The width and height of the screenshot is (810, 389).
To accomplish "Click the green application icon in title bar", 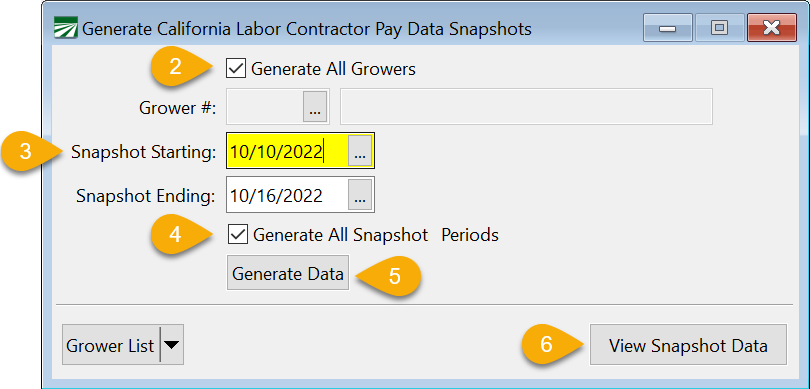I will pos(66,28).
